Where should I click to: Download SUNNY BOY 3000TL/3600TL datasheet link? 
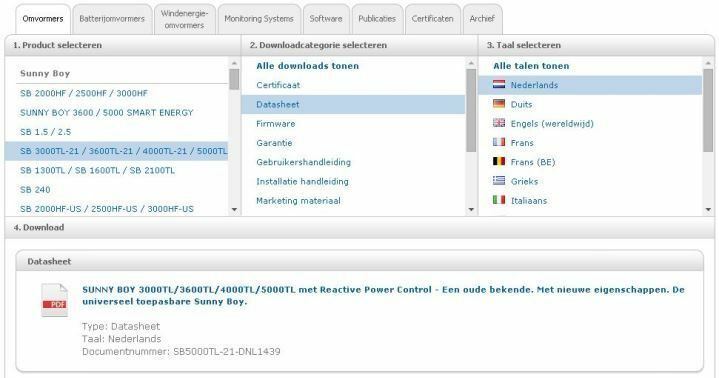383,295
